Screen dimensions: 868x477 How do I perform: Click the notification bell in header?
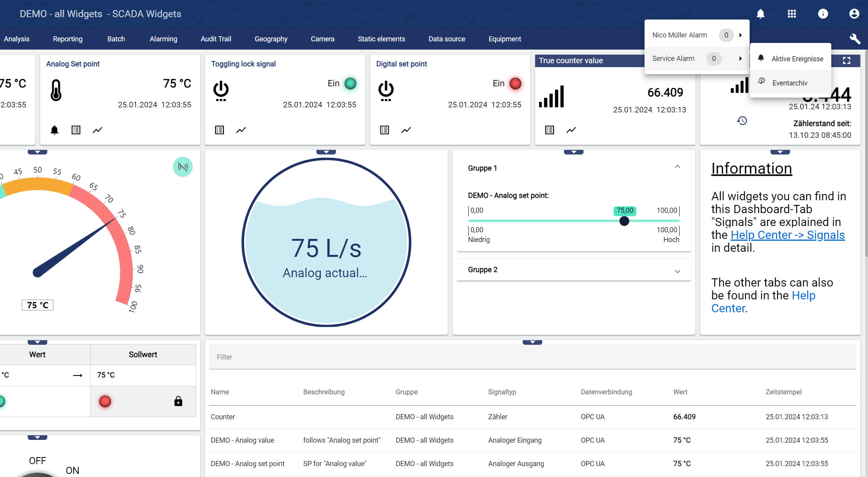coord(760,14)
